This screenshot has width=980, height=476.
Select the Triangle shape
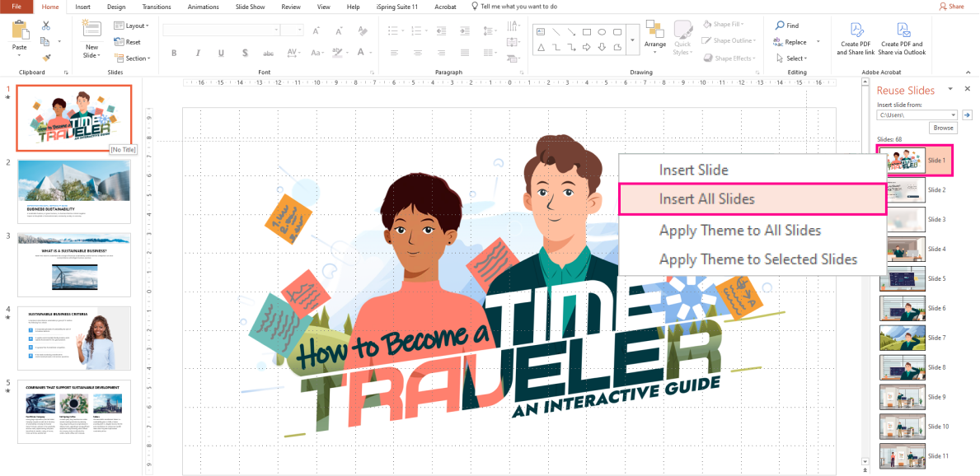542,47
